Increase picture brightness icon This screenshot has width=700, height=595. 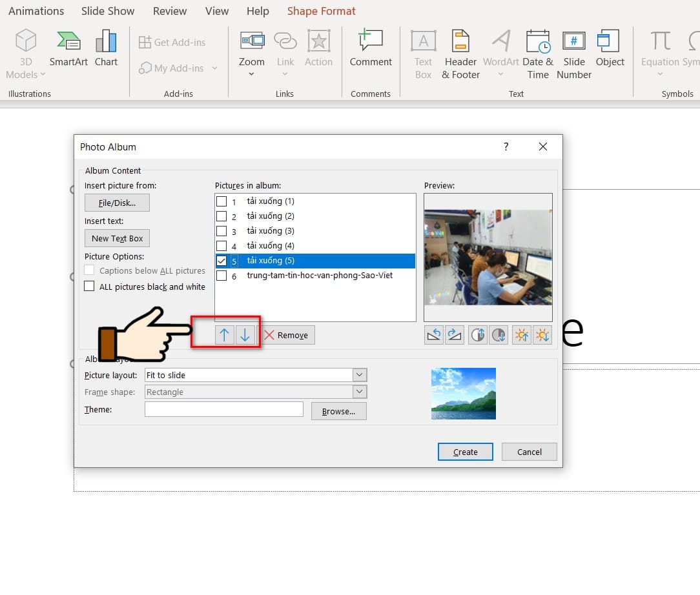[521, 335]
